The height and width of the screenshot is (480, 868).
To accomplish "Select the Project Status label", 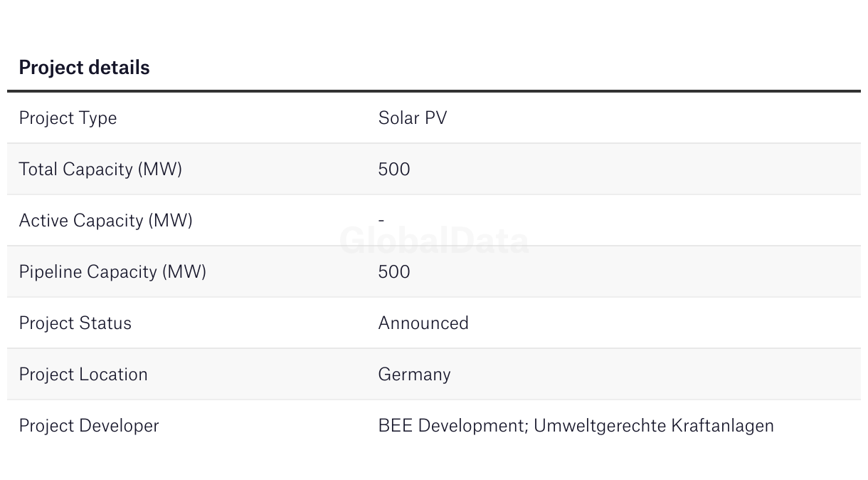I will pyautogui.click(x=75, y=323).
